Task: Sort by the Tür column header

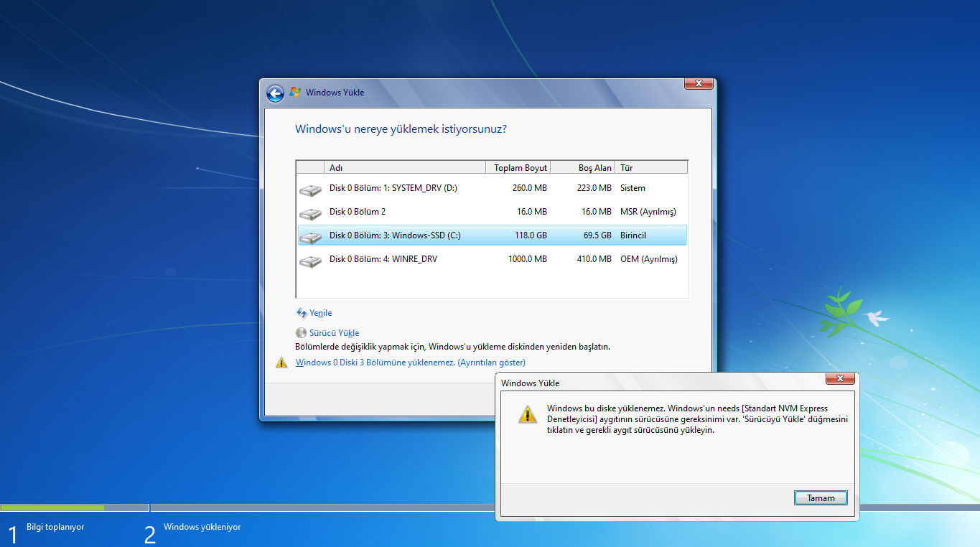Action: (651, 167)
